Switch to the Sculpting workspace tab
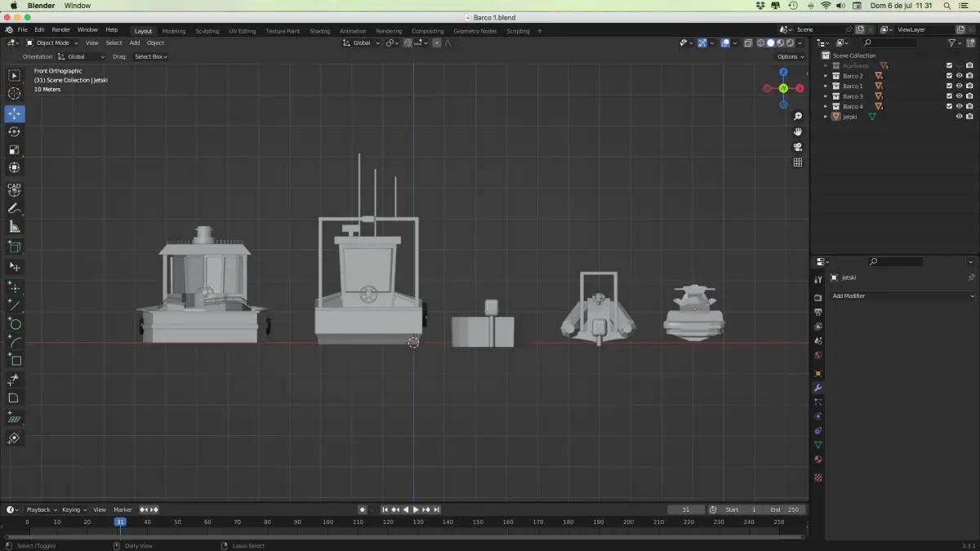 207,31
